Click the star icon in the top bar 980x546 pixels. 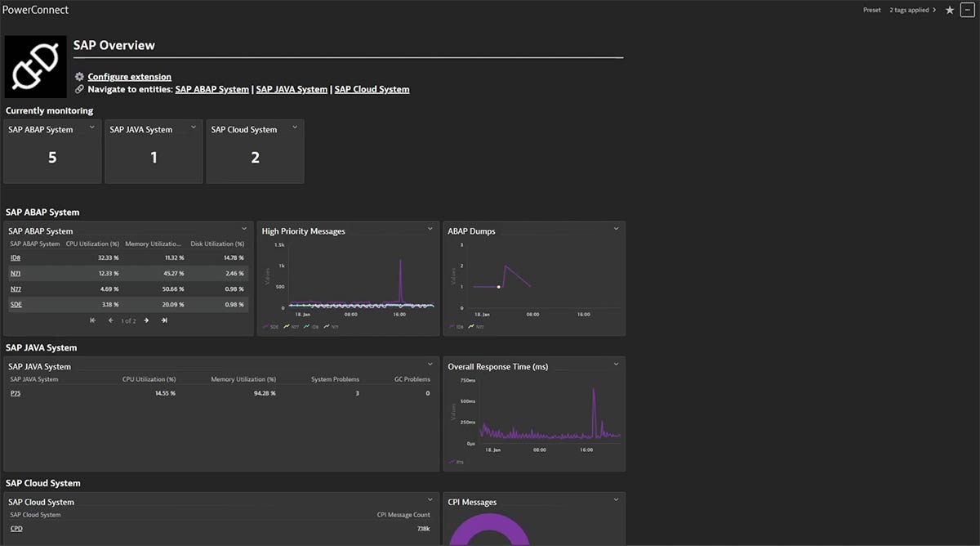coord(949,10)
